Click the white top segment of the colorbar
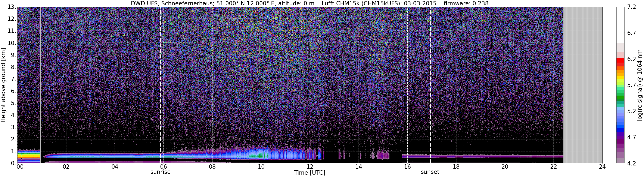Screen dimensions: 644x177 pyautogui.click(x=620, y=25)
